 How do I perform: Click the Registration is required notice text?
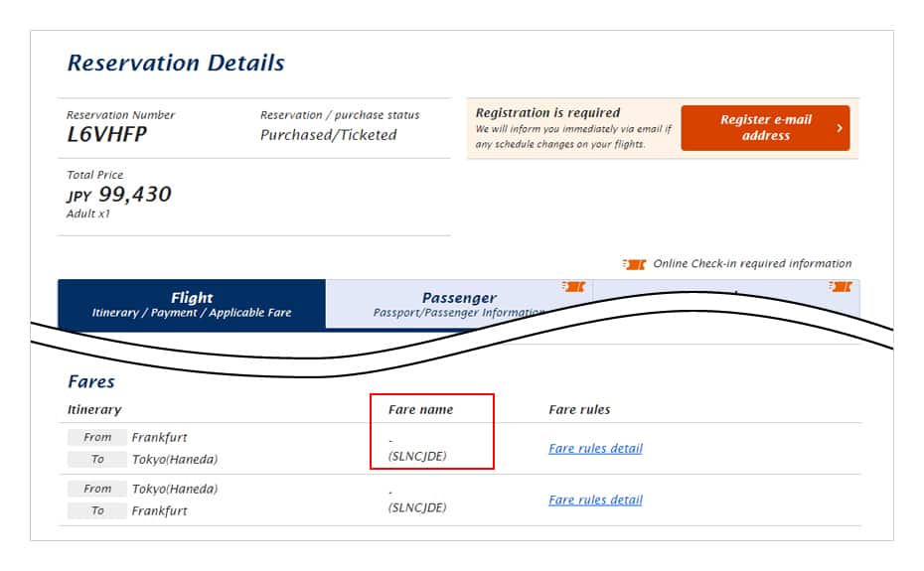[547, 113]
